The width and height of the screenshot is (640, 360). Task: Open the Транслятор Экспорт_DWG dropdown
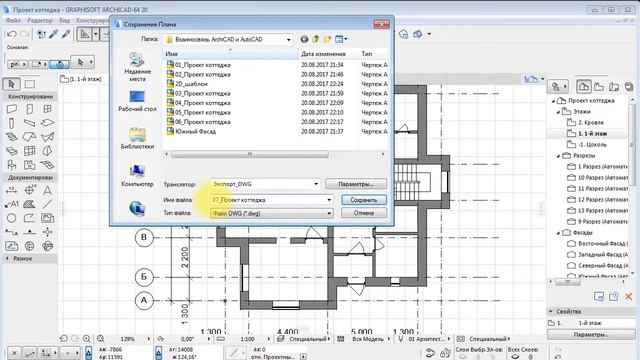point(316,184)
